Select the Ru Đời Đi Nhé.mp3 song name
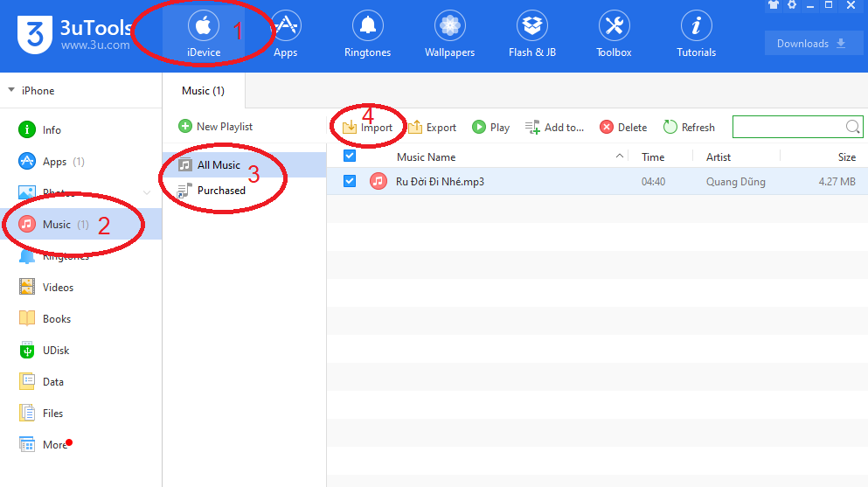Screen dimensions: 868x487 440,182
